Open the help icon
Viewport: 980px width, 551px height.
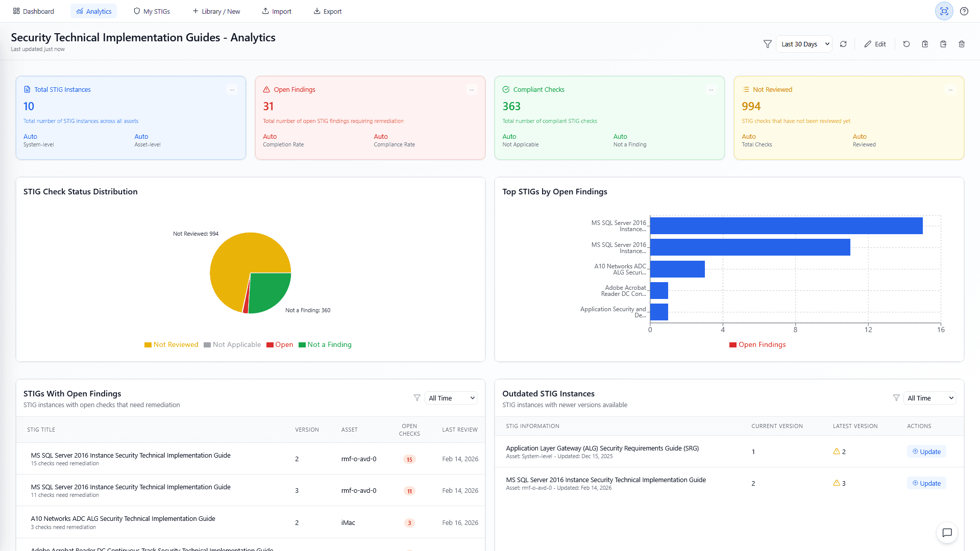pos(964,11)
